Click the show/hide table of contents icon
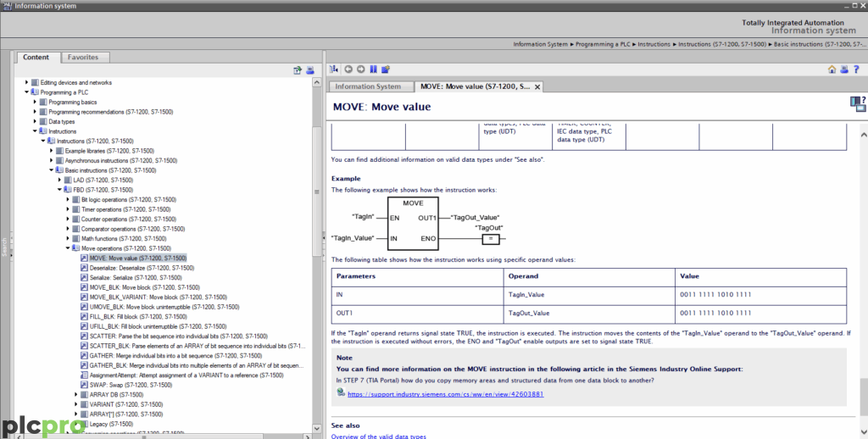 point(334,69)
